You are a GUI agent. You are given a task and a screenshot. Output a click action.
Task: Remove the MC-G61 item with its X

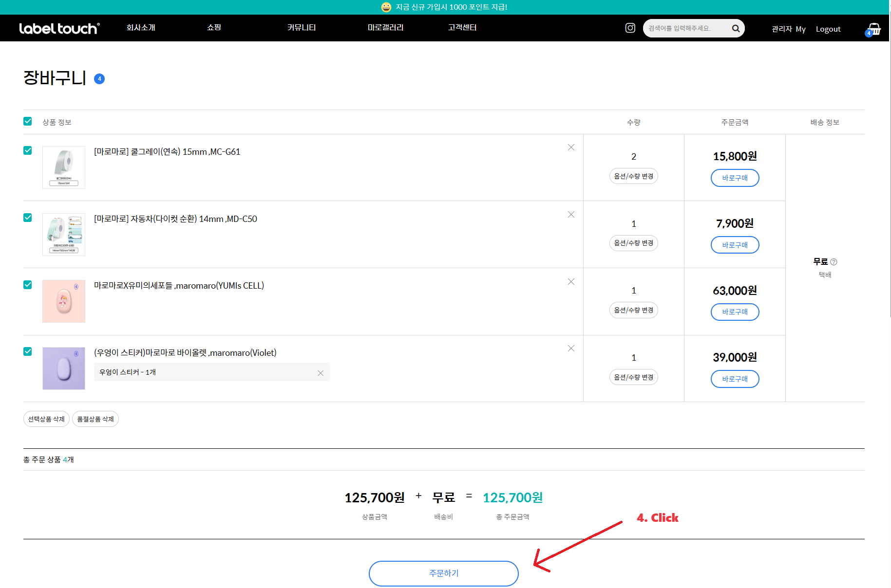coord(571,147)
